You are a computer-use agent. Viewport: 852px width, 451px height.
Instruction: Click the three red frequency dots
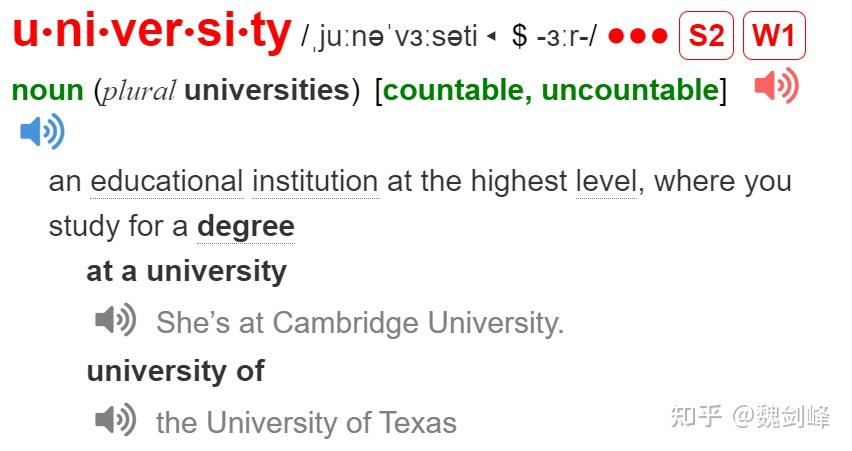(638, 36)
